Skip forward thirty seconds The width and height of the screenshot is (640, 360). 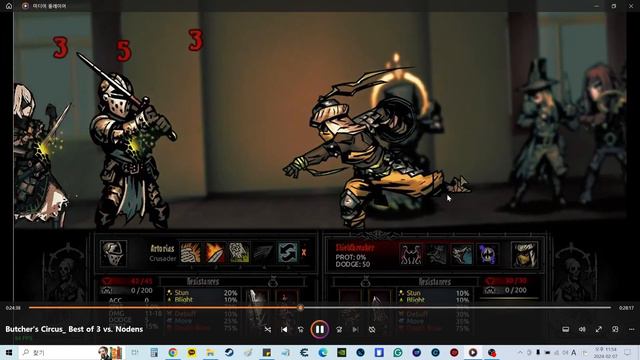pyautogui.click(x=339, y=329)
